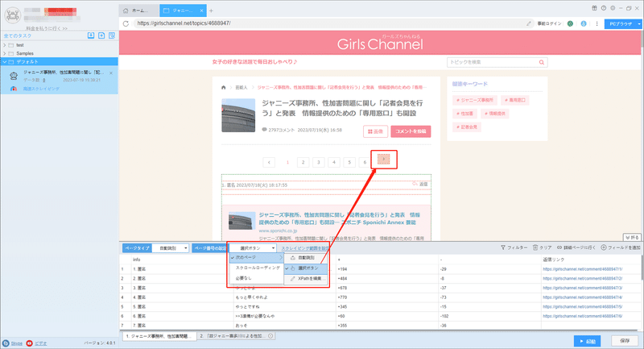Image resolution: width=644 pixels, height=349 pixels.
Task: Click the comment link ending 4688947/1/
Action: pyautogui.click(x=582, y=269)
